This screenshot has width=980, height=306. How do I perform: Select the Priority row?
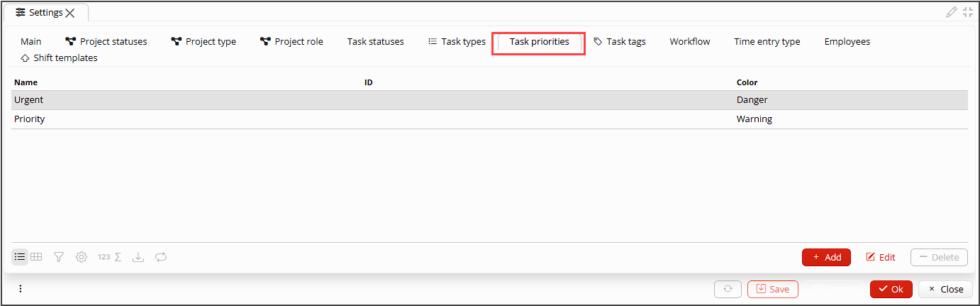pos(489,119)
